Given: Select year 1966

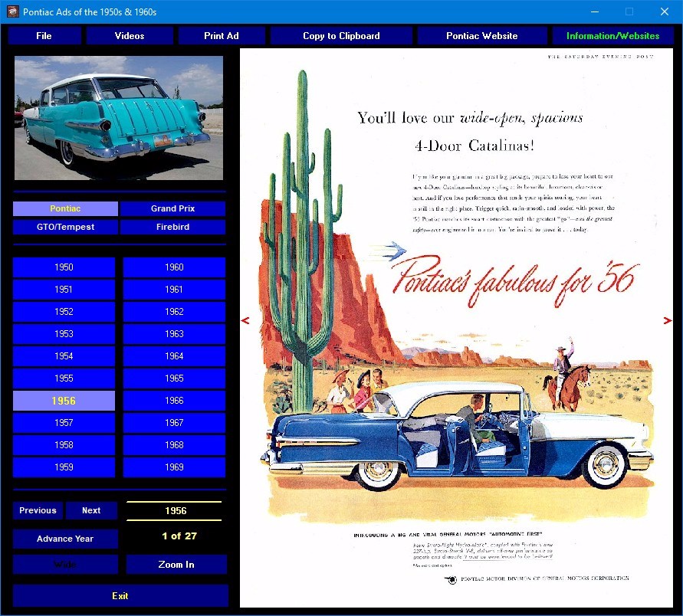Looking at the screenshot, I should 174,401.
